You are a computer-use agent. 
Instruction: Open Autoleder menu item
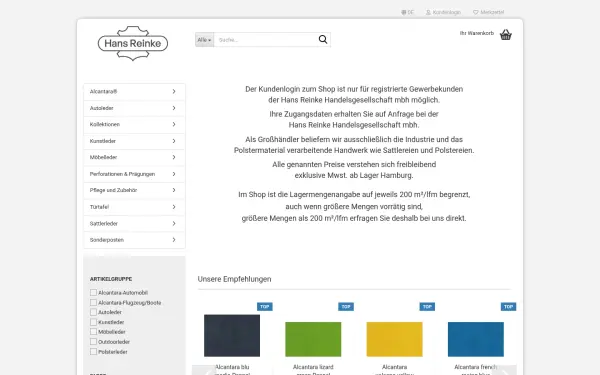point(134,108)
